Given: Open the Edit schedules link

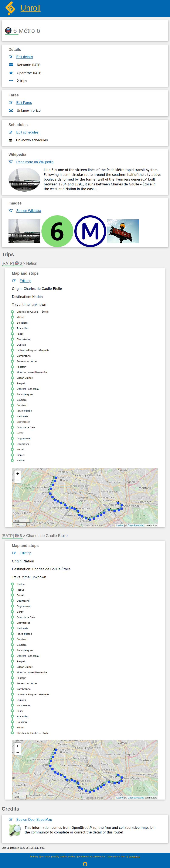Looking at the screenshot, I should tap(27, 132).
